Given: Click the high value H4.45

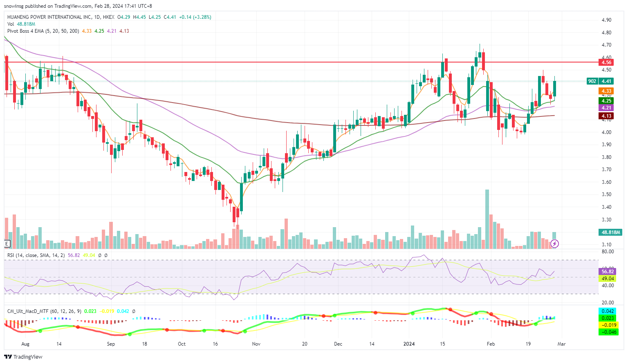Looking at the screenshot, I should (x=139, y=17).
